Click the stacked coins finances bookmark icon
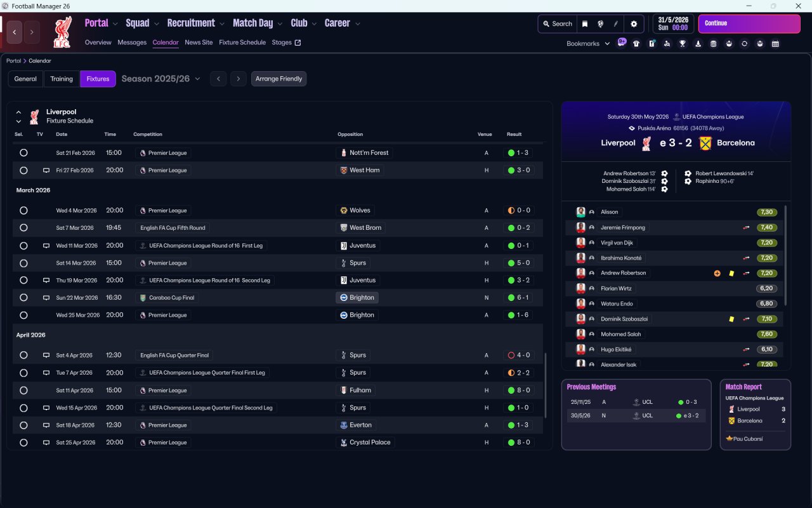Image resolution: width=812 pixels, height=508 pixels. pyautogui.click(x=714, y=44)
